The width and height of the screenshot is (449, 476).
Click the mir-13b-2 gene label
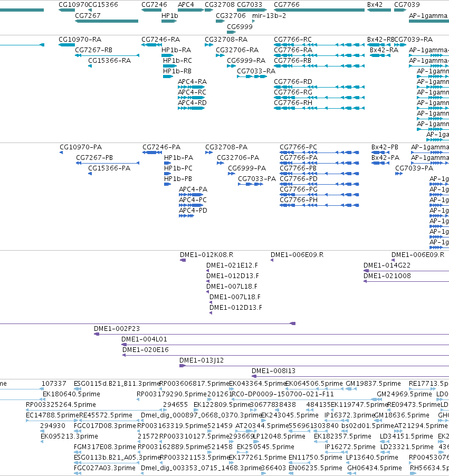point(269,15)
